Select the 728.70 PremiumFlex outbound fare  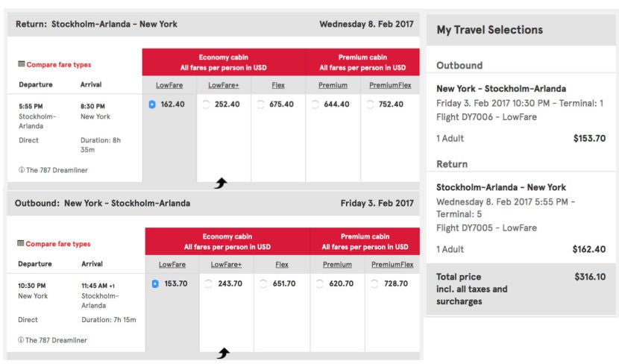pyautogui.click(x=374, y=284)
